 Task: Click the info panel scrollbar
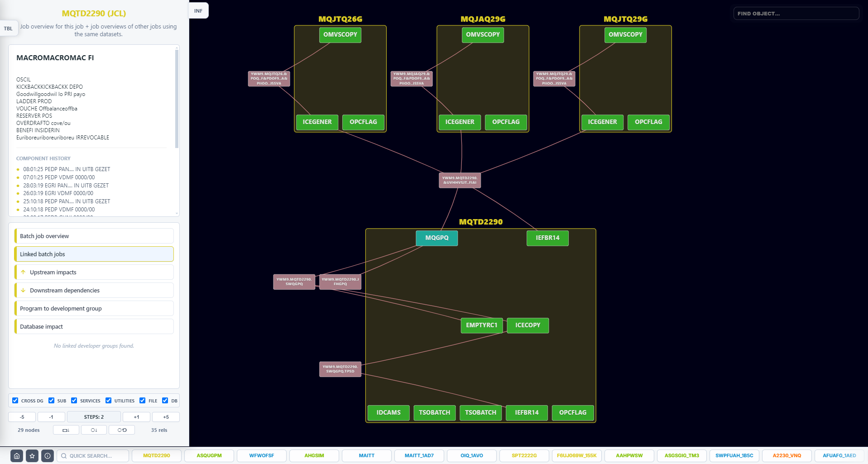click(x=177, y=99)
